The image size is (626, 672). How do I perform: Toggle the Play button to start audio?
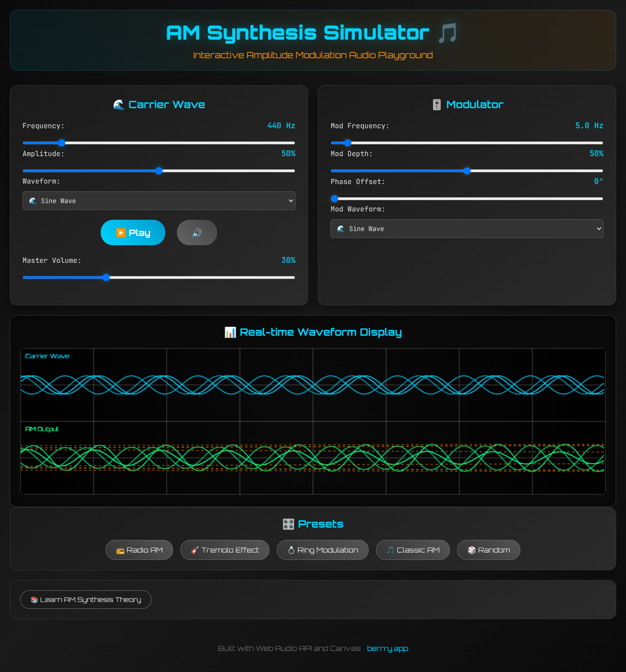point(133,232)
